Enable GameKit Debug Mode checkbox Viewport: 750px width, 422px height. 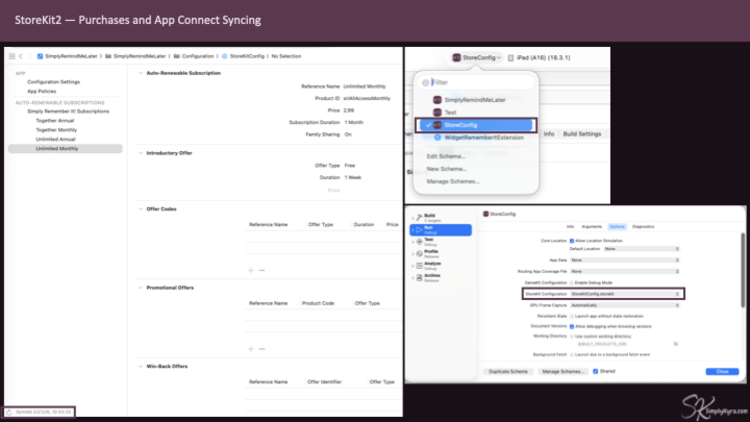pyautogui.click(x=572, y=283)
